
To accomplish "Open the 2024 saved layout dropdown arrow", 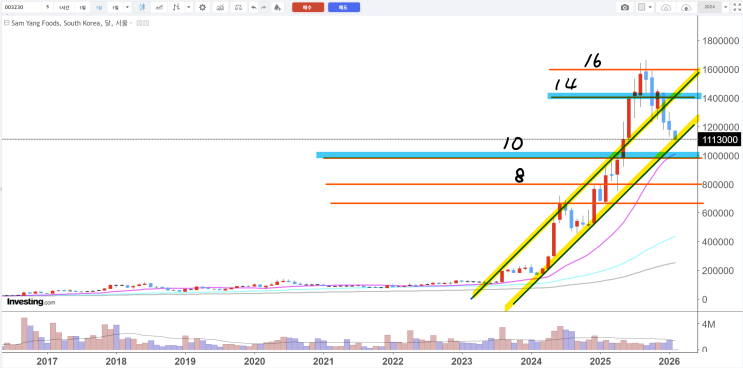I will 725,7.
